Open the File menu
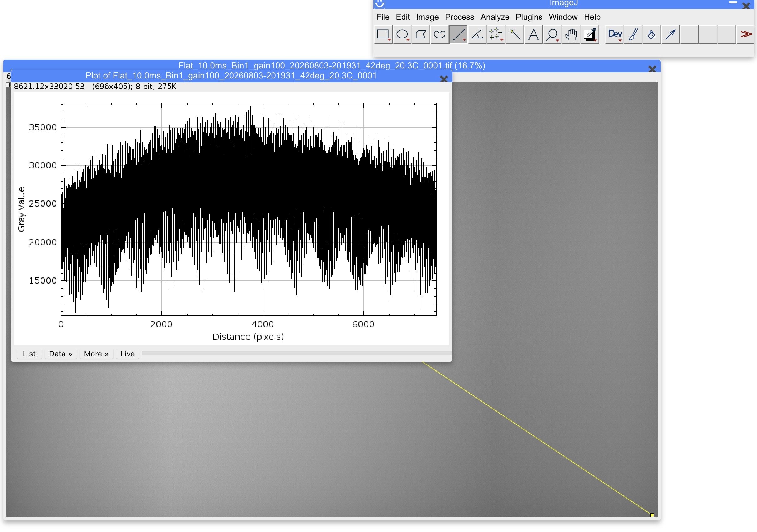Screen dimensions: 757x532 pos(383,17)
